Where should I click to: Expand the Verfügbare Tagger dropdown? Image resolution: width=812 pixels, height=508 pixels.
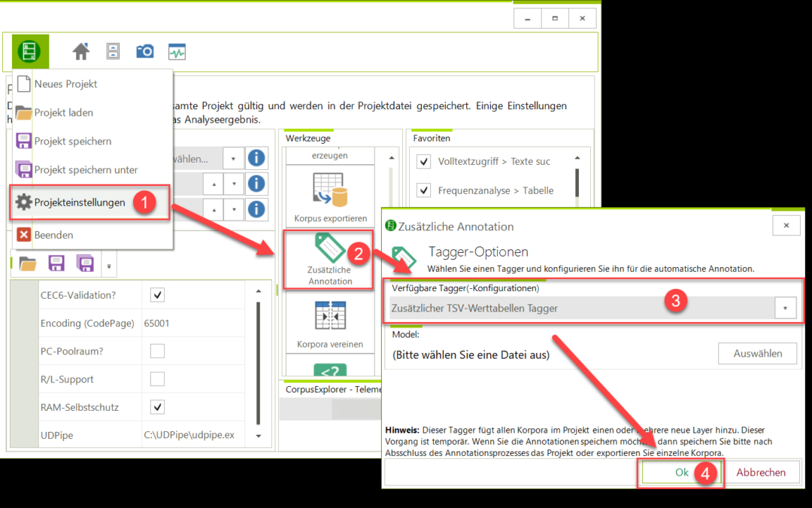tap(785, 308)
